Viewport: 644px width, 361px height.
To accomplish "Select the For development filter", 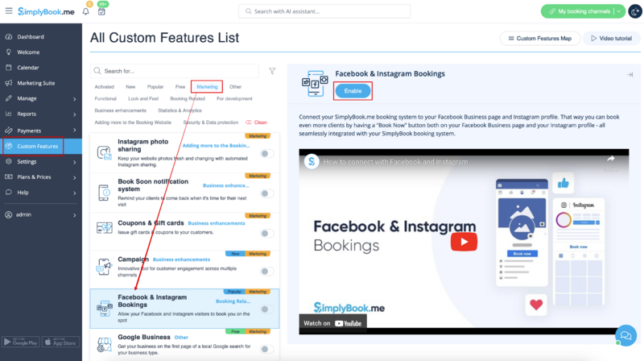I will tap(234, 98).
